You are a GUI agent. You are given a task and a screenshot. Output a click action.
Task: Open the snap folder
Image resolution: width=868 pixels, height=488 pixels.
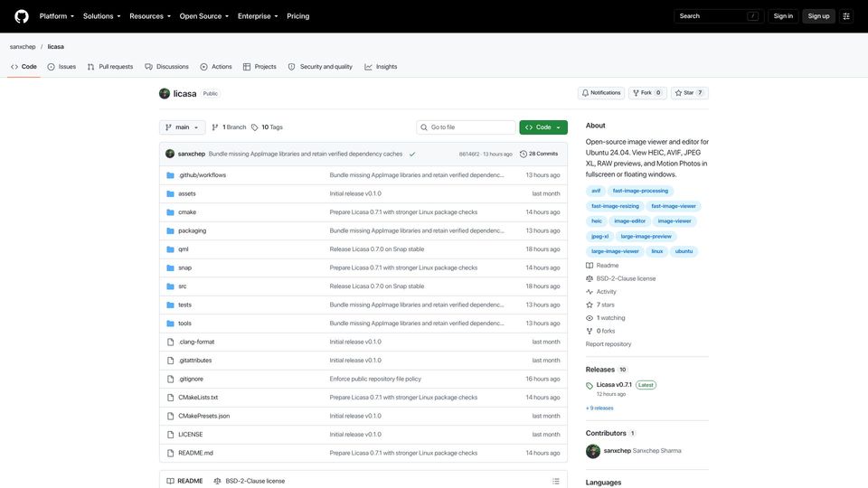pos(184,267)
